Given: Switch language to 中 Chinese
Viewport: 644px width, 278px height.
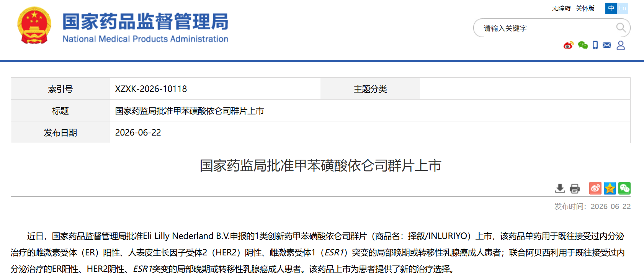Looking at the screenshot, I should pyautogui.click(x=611, y=8).
